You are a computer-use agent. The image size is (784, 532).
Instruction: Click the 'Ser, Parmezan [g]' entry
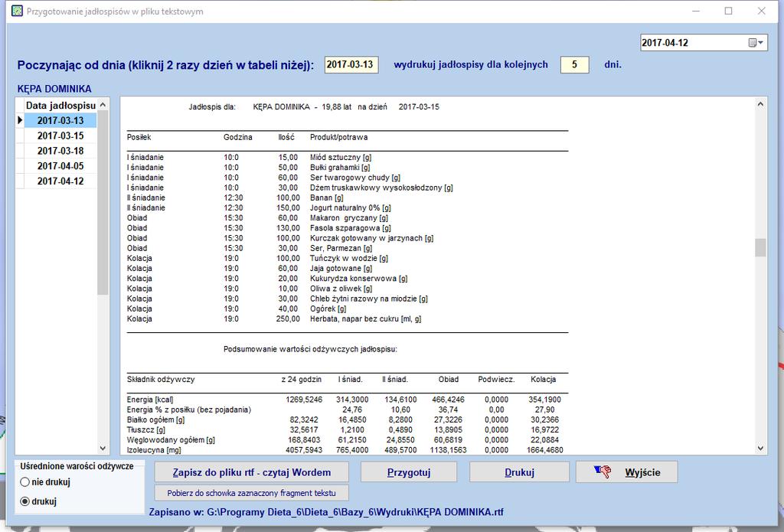341,248
